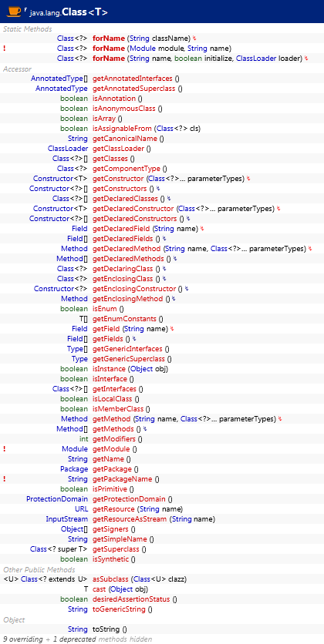Click blue marker after getDeclaredClasses ()

(x=169, y=199)
